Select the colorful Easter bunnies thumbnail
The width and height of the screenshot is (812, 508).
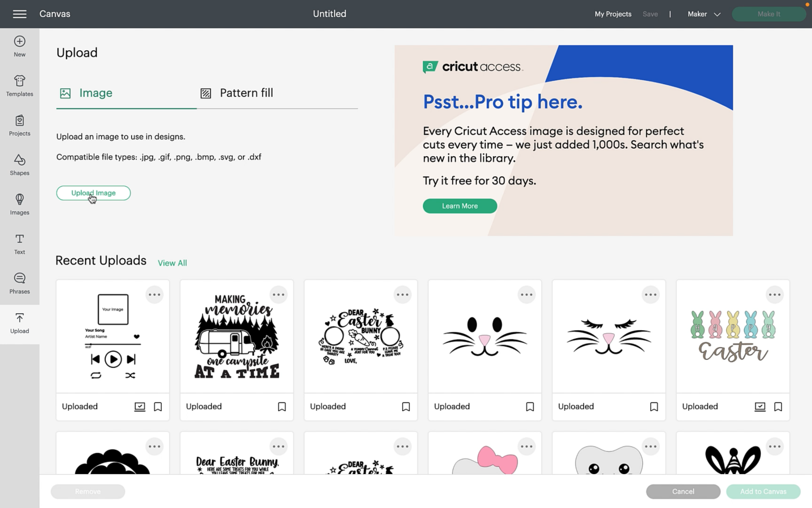[x=733, y=337]
